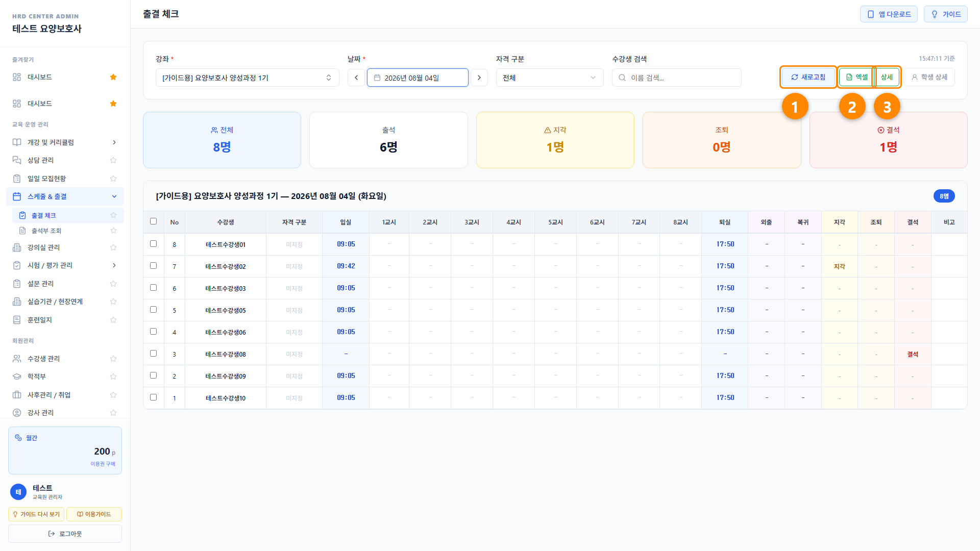Open the 이용가이드 button
Screen dimensions: 980x551
click(94, 514)
